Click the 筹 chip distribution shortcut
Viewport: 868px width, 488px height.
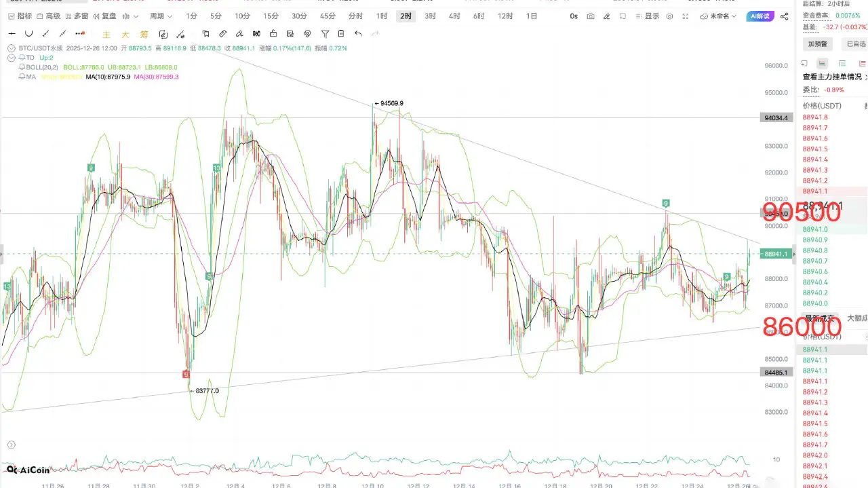click(x=144, y=35)
